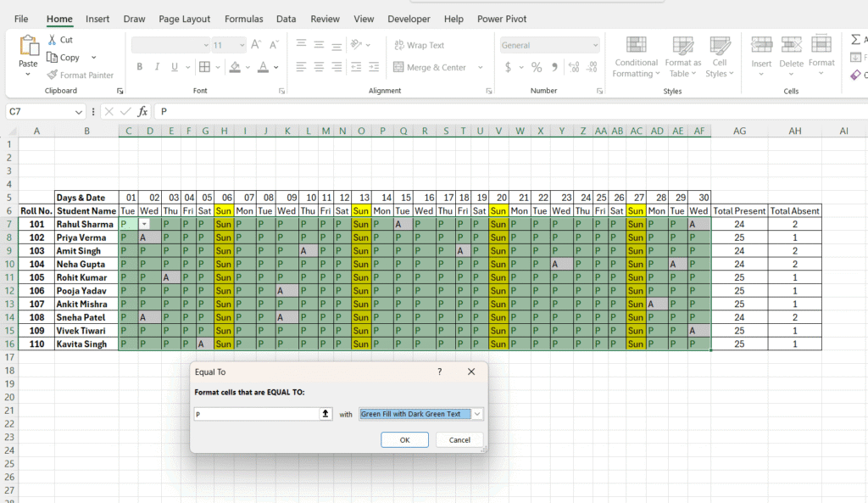868x503 pixels.
Task: Click the Font Color letter A icon
Action: click(x=264, y=67)
